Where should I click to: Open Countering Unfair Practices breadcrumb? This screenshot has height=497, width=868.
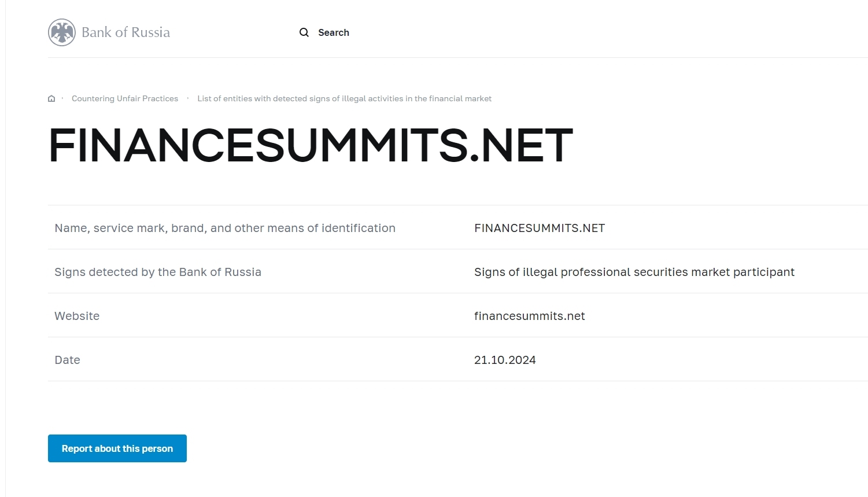tap(125, 98)
